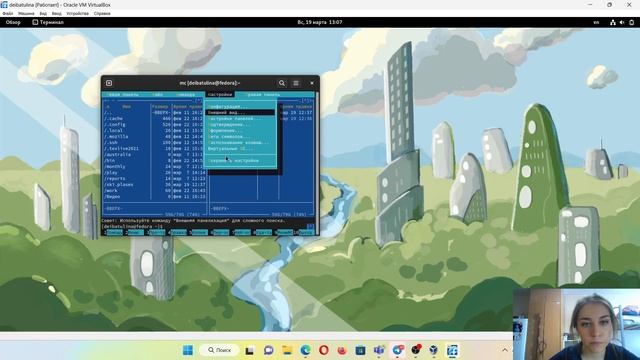This screenshot has height=360, width=640.
Task: Click the GNOME network status icon
Action: click(x=613, y=22)
